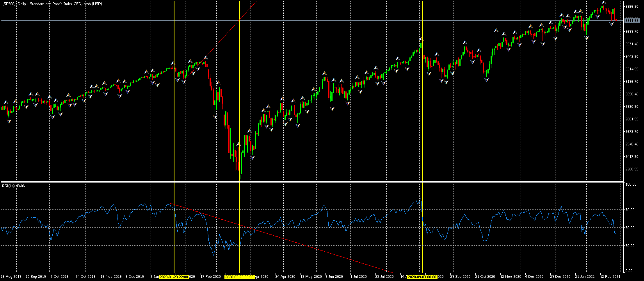Click the RSI 30.00 scale label

coord(630,245)
